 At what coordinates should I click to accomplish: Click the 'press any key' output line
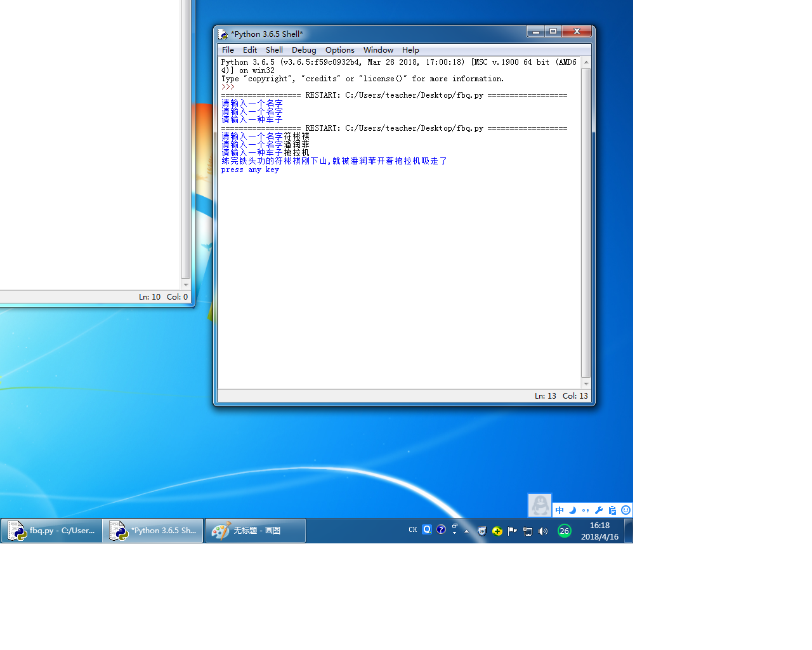click(x=250, y=170)
